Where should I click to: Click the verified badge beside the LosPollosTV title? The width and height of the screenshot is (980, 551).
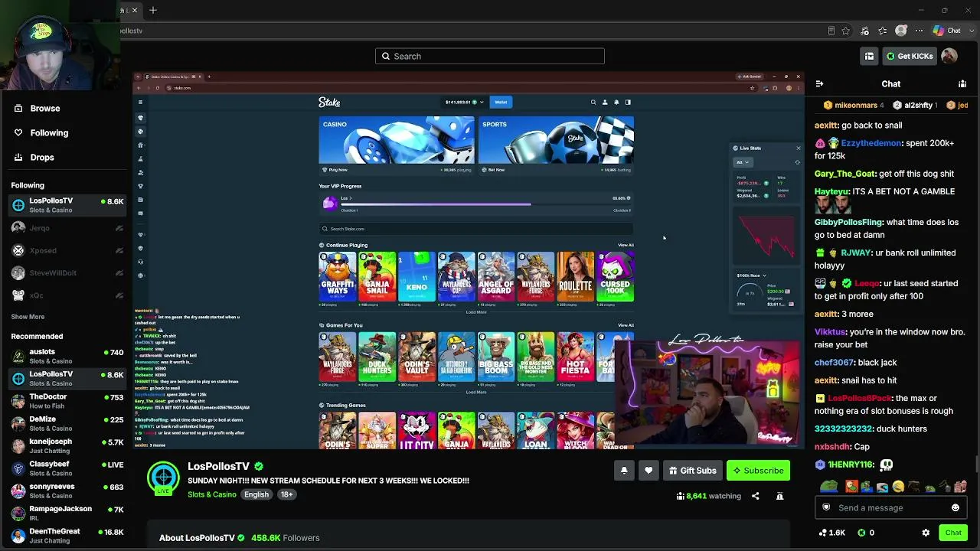(259, 466)
